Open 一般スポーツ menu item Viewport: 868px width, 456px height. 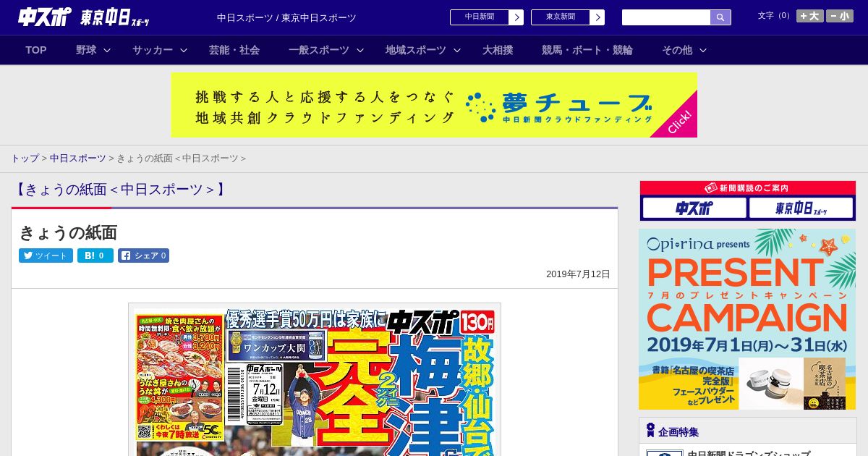(x=319, y=50)
